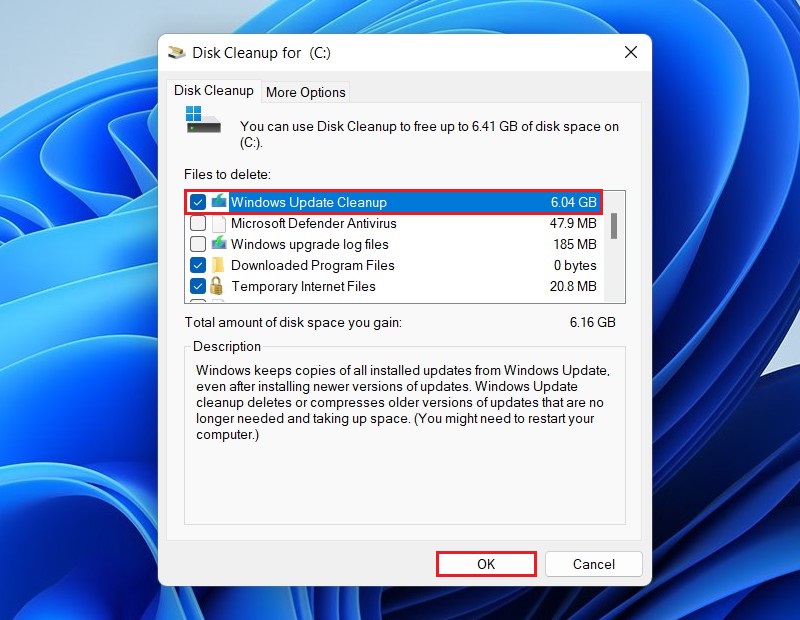Click the Windows drive icon beside the summary
Image resolution: width=800 pixels, height=620 pixels.
tap(203, 119)
